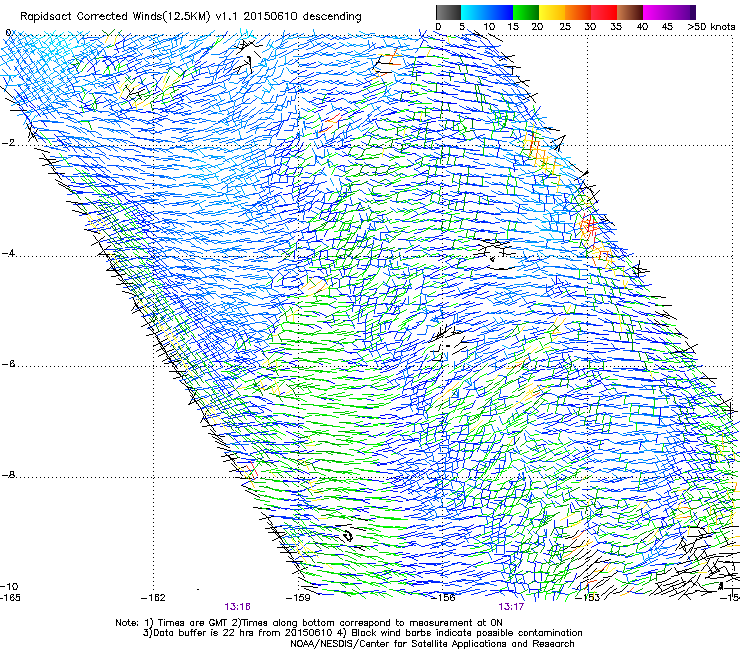The image size is (740, 650).
Task: Select the green 15-20 knots legend swatch
Action: tap(526, 12)
